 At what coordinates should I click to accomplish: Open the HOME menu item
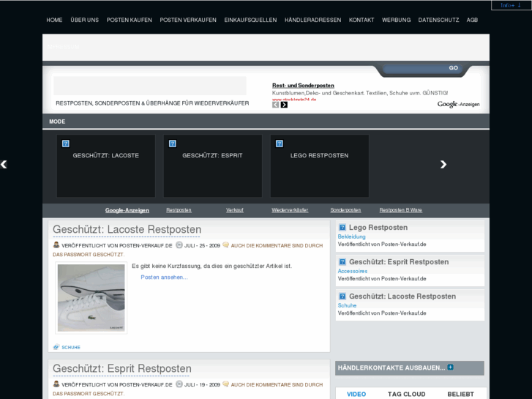click(54, 20)
